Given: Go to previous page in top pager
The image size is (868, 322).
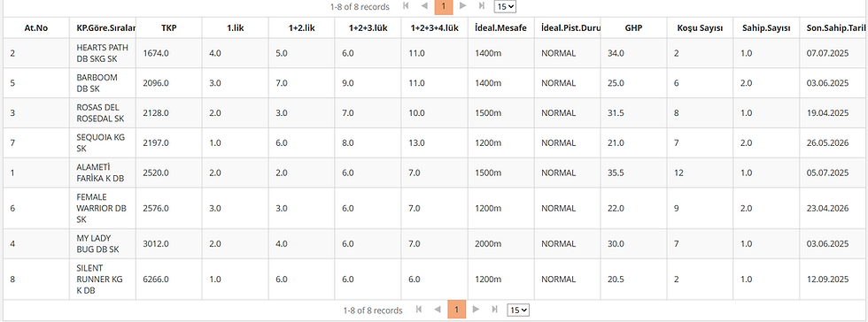Looking at the screenshot, I should click(x=424, y=7).
